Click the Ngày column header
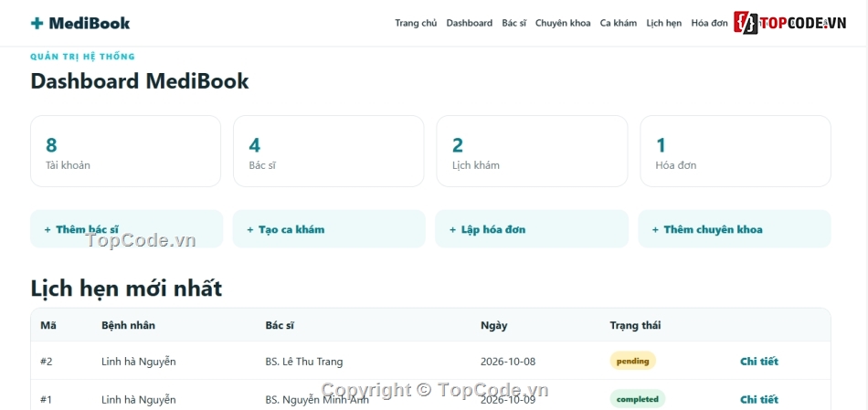 coord(493,325)
